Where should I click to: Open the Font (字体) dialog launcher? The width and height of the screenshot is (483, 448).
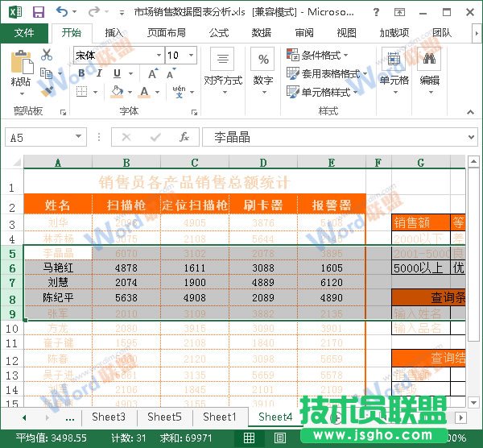click(x=194, y=113)
